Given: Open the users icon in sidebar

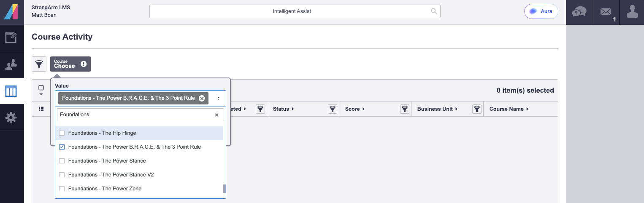Looking at the screenshot, I should [11, 64].
